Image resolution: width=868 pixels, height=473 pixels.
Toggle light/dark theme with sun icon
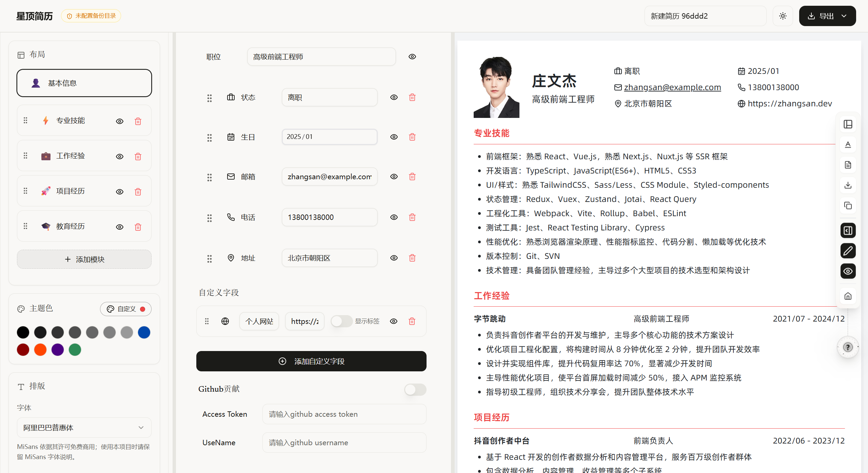[783, 16]
